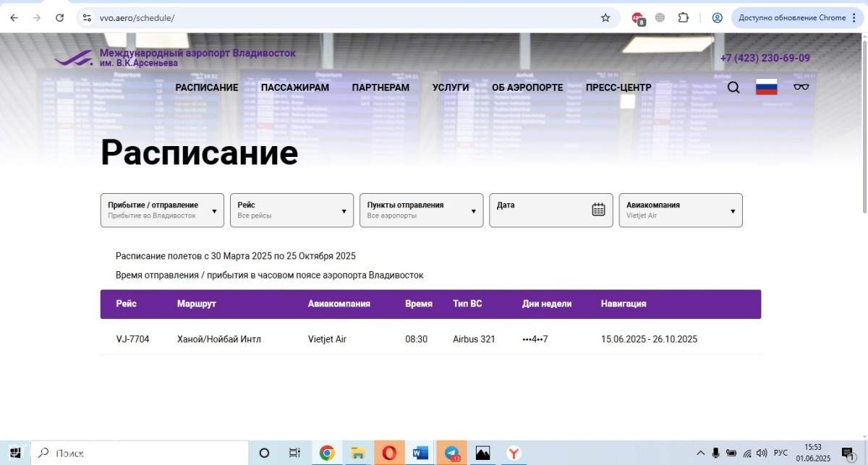Expand the Прибытие / отправление dropdown

click(162, 210)
